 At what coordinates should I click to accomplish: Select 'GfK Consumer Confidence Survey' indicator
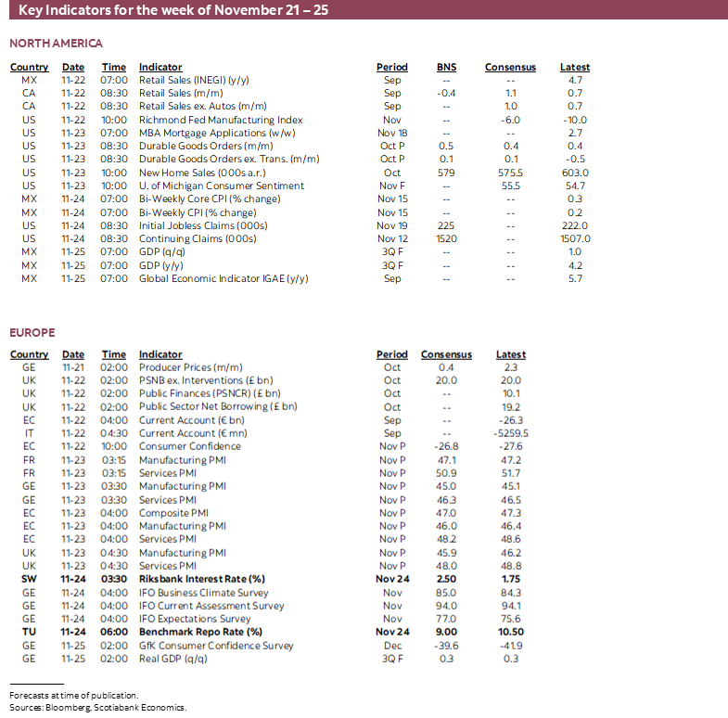(216, 646)
